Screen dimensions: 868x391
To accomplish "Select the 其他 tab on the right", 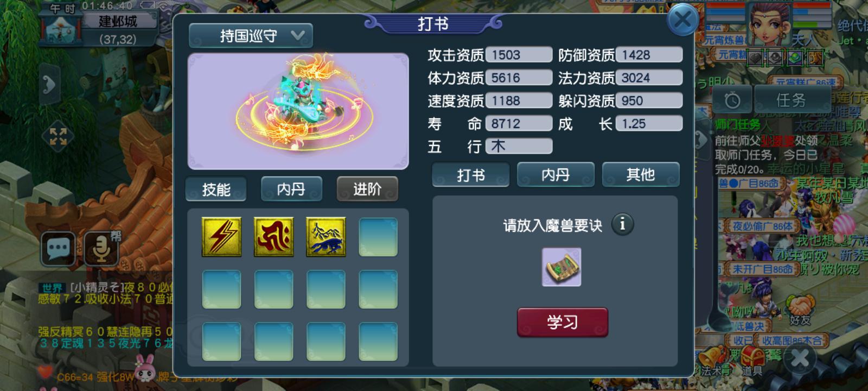I will (641, 175).
